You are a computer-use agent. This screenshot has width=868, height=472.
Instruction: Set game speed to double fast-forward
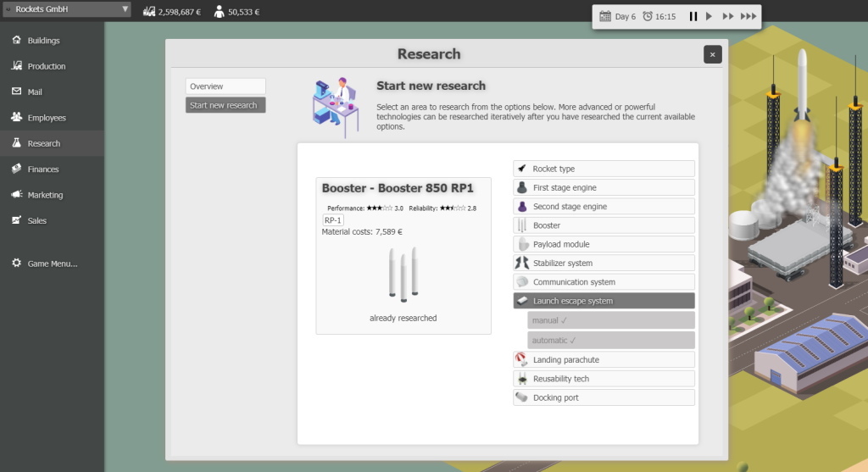(x=727, y=16)
